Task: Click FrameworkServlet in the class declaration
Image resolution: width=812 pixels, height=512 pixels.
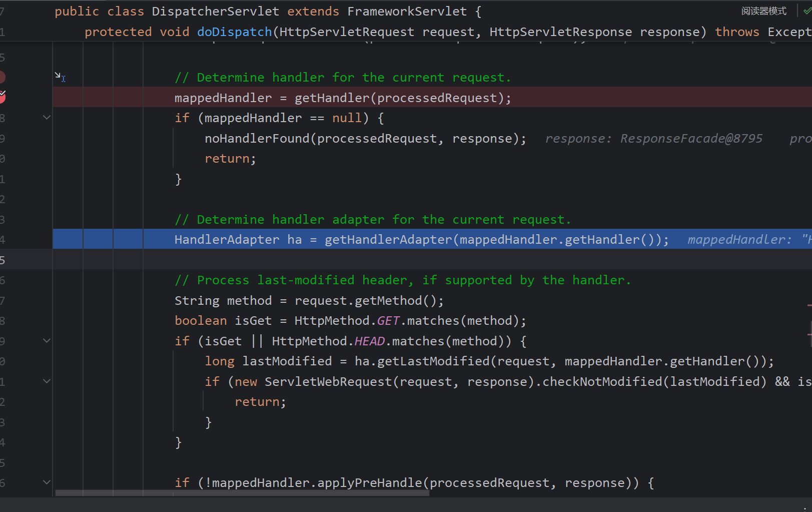Action: coord(407,11)
